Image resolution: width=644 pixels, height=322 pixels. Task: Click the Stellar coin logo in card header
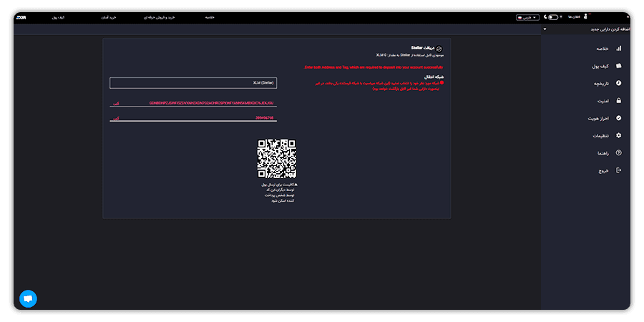(x=439, y=49)
